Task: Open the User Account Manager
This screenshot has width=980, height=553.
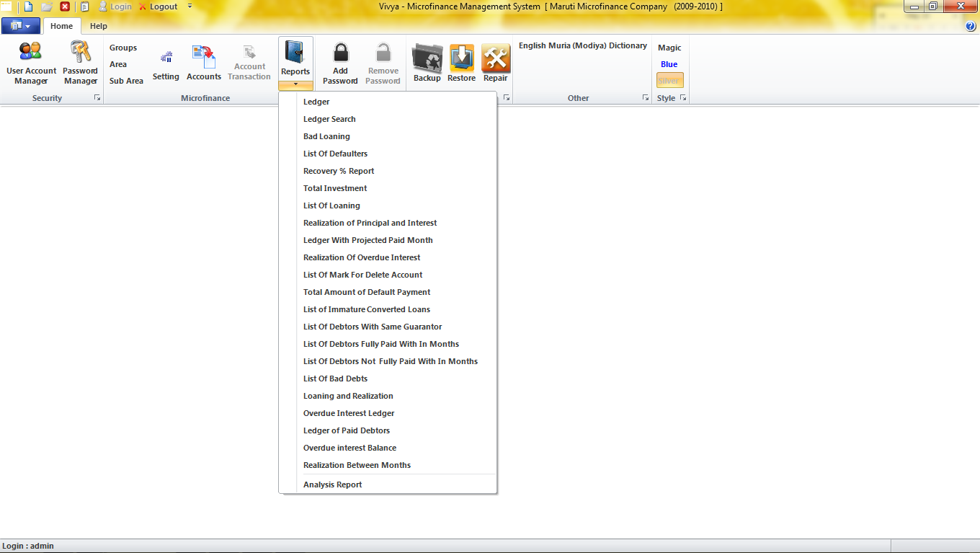Action: (31, 63)
